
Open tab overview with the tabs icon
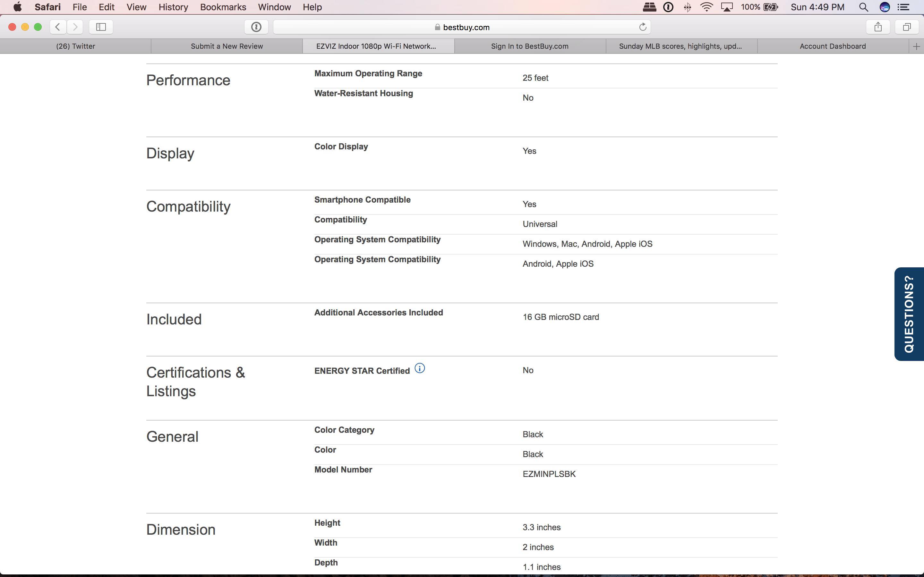click(906, 27)
